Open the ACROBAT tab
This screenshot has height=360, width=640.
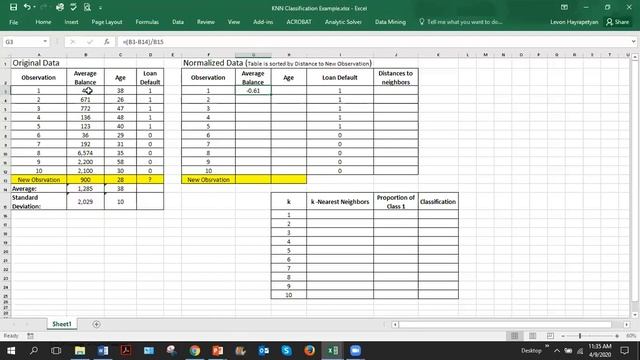coord(299,22)
